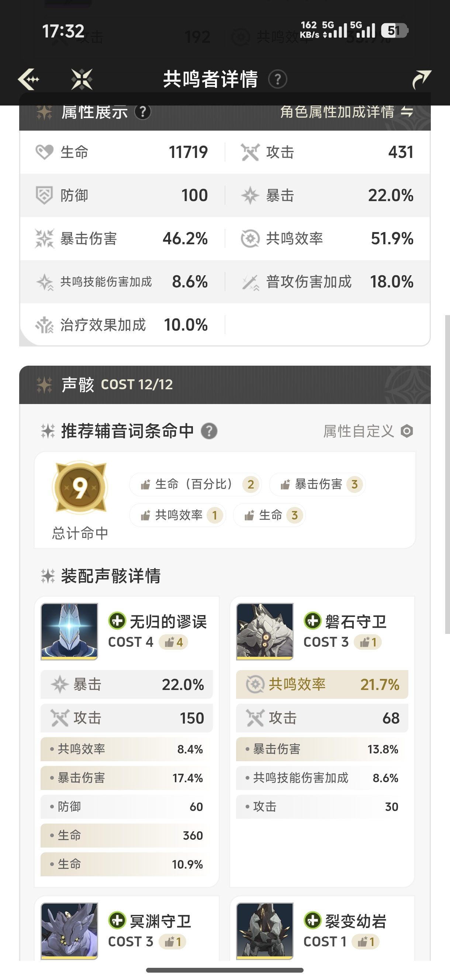
Task: Toggle 角色属性加成详情 view switch
Action: pyautogui.click(x=407, y=112)
